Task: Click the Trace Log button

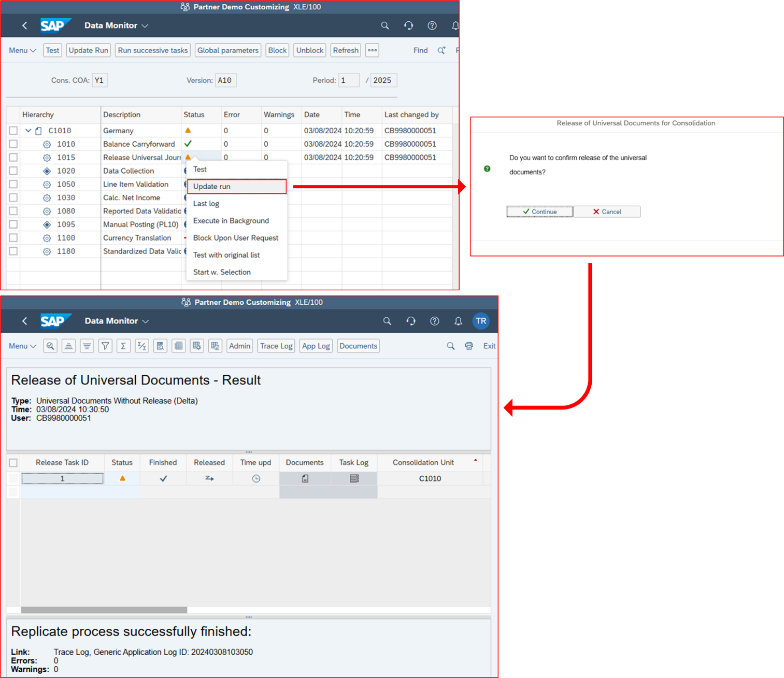Action: click(276, 346)
